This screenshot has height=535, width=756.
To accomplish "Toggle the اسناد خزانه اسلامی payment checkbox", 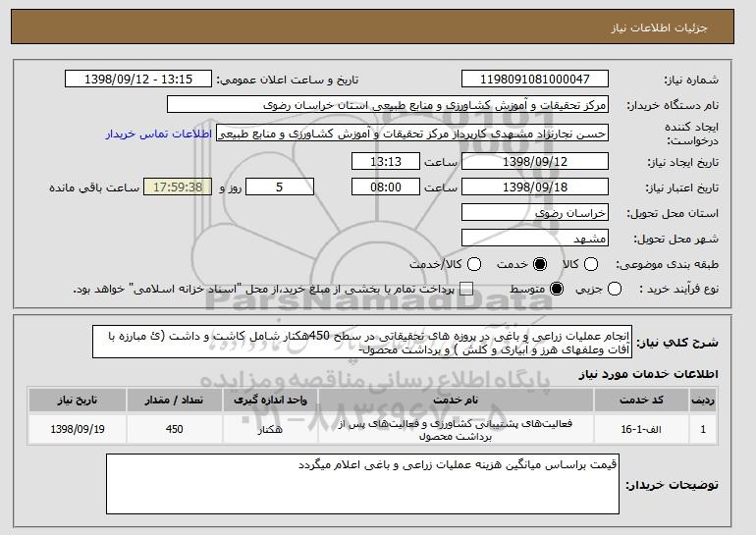I will click(466, 289).
